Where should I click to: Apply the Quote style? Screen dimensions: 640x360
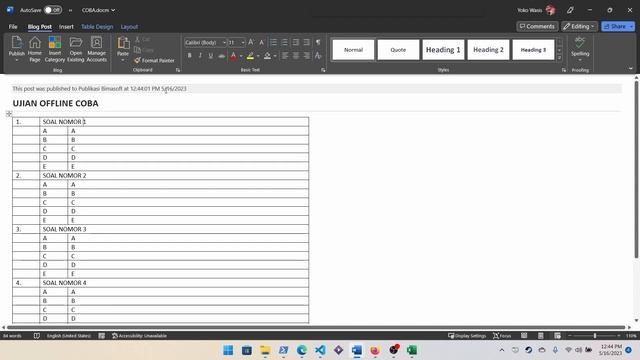pyautogui.click(x=398, y=50)
